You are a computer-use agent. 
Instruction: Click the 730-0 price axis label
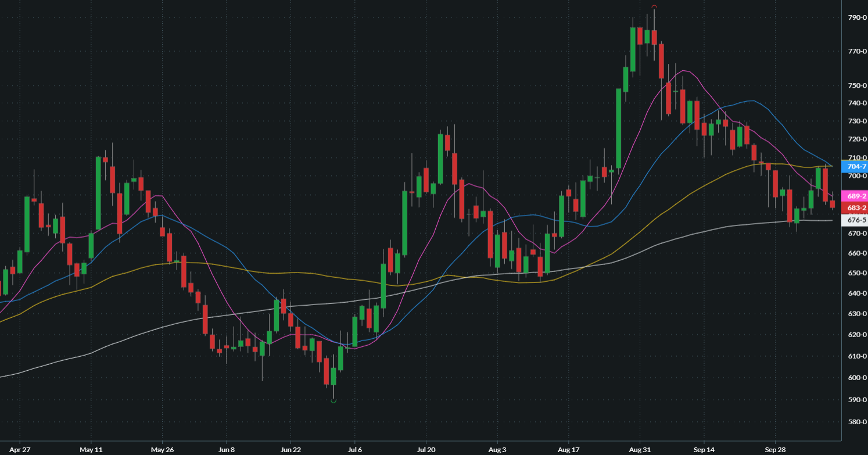tap(857, 121)
